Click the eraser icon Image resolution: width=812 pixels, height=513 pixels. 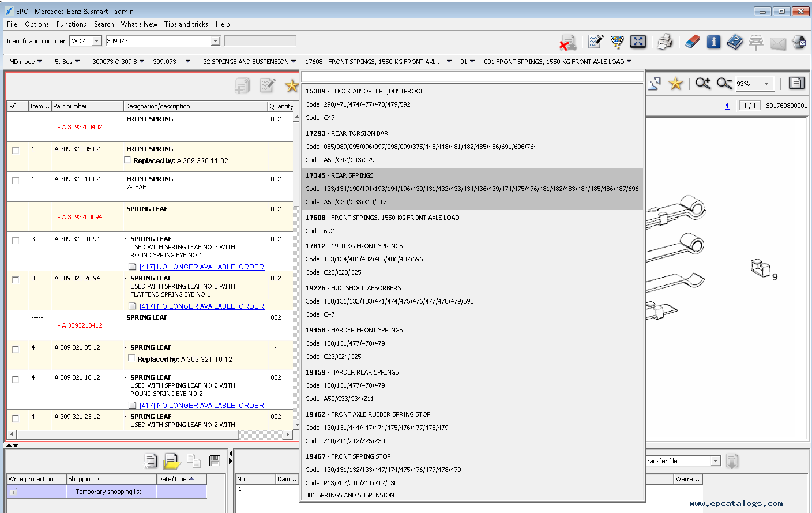tap(692, 42)
